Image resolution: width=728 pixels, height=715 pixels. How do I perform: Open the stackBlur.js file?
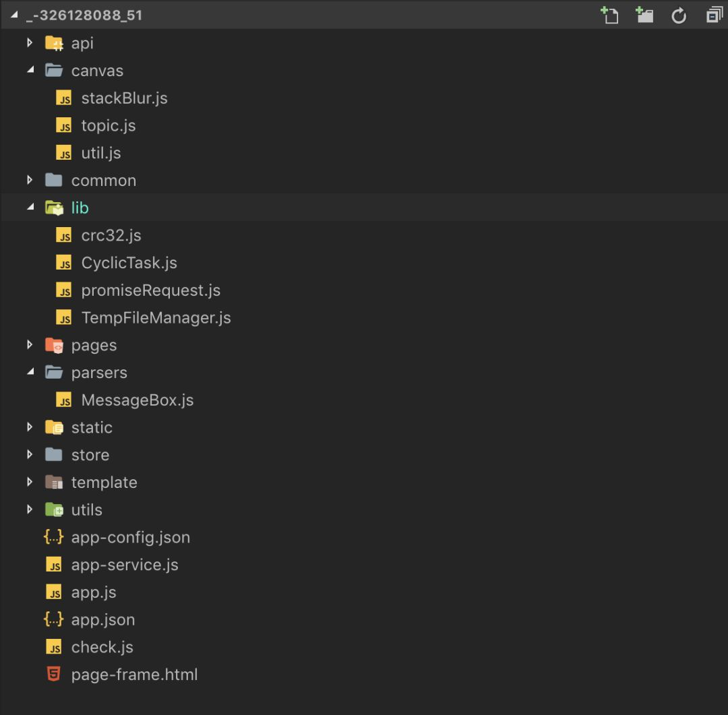click(x=124, y=98)
